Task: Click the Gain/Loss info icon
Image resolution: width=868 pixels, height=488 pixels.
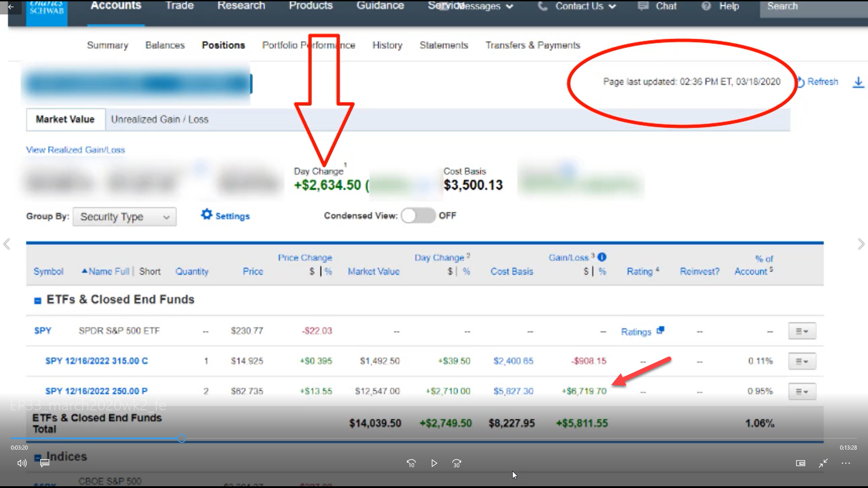Action: (602, 257)
